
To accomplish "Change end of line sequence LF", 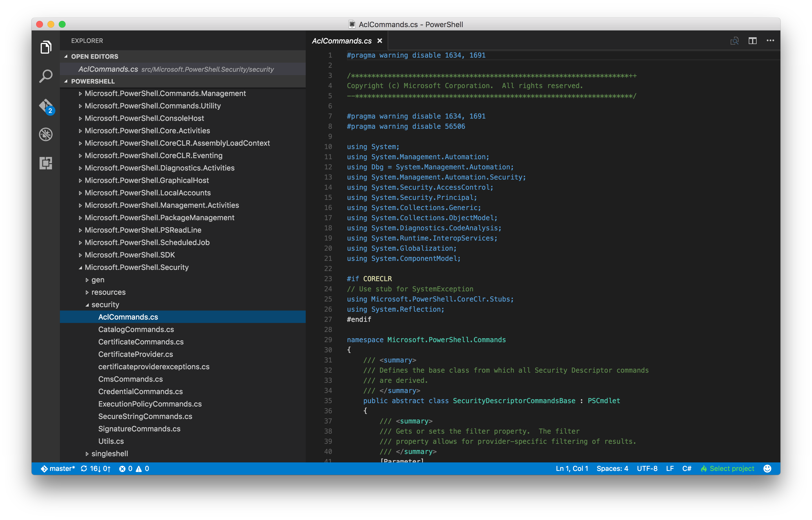I will pos(670,468).
